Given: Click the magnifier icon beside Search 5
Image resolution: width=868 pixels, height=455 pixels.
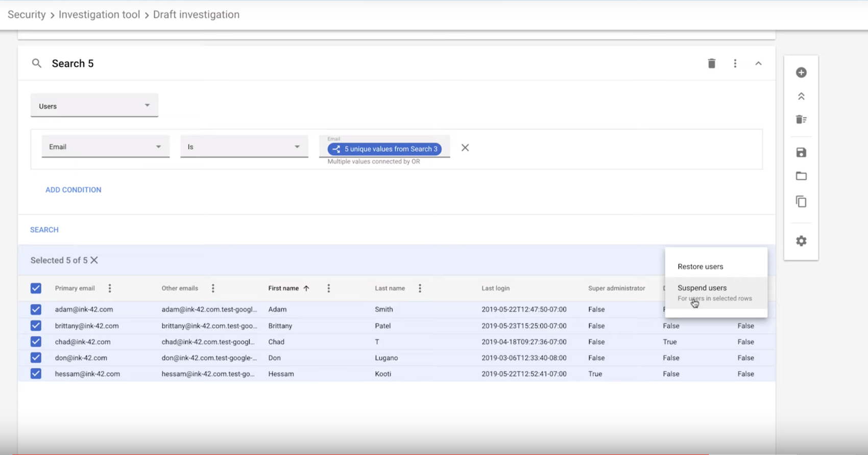Looking at the screenshot, I should [36, 63].
